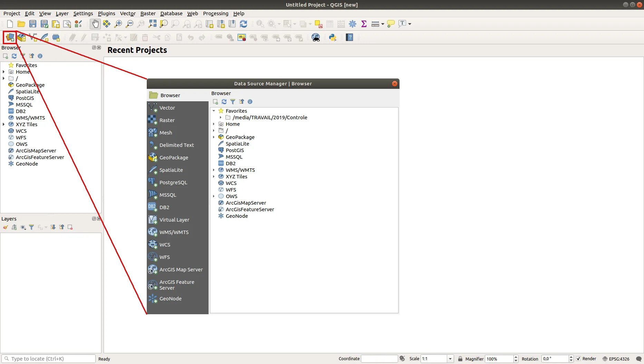The image size is (644, 364).
Task: Toggle the scale lock icon
Action: click(460, 359)
